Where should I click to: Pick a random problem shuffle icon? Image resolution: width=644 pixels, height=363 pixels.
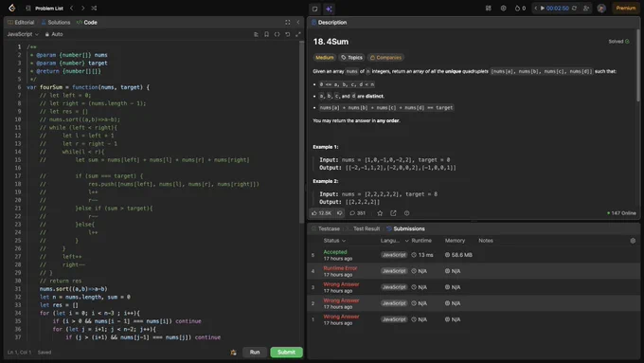pos(94,9)
